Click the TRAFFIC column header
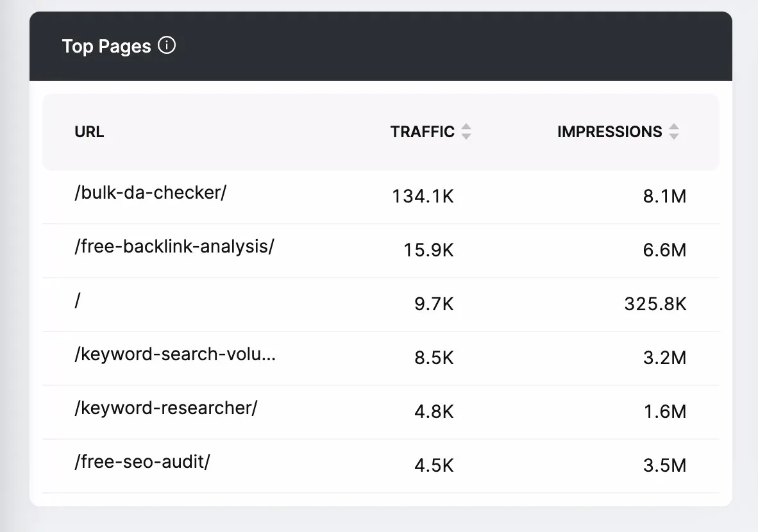This screenshot has width=758, height=532. (x=422, y=132)
